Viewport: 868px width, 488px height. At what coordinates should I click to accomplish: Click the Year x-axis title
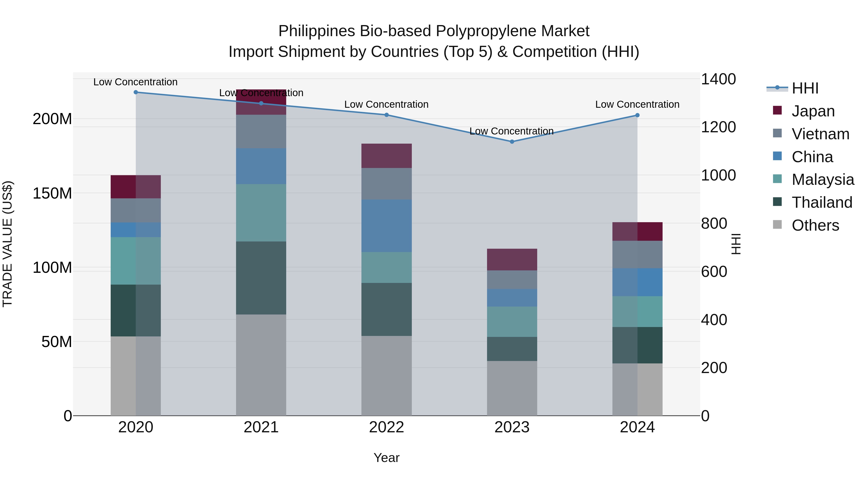[x=387, y=458]
